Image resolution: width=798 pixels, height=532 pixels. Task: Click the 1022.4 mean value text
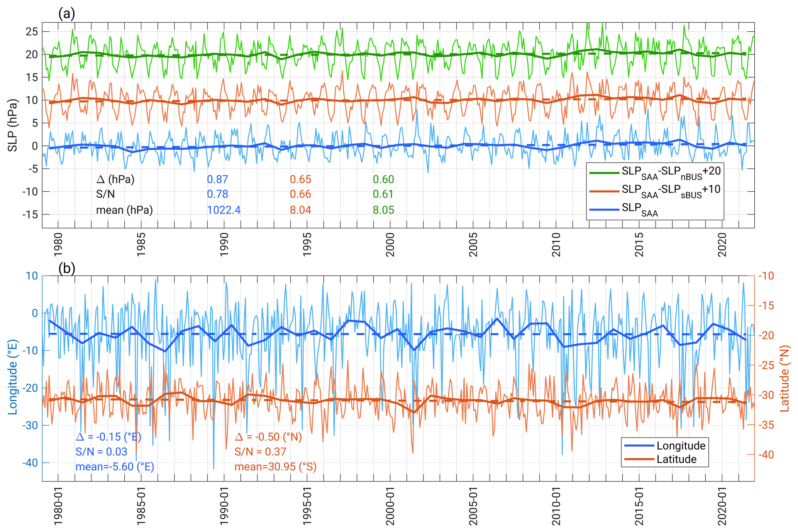(x=224, y=210)
